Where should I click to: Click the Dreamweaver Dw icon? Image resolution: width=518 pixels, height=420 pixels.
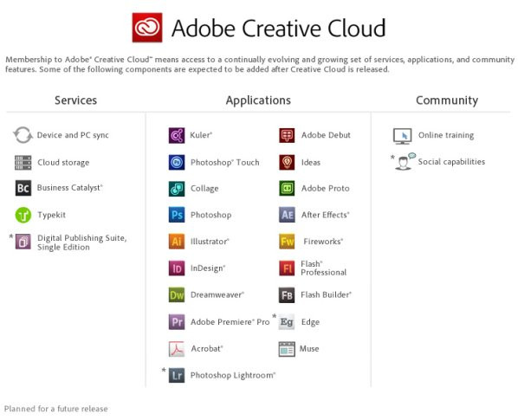pyautogui.click(x=177, y=294)
